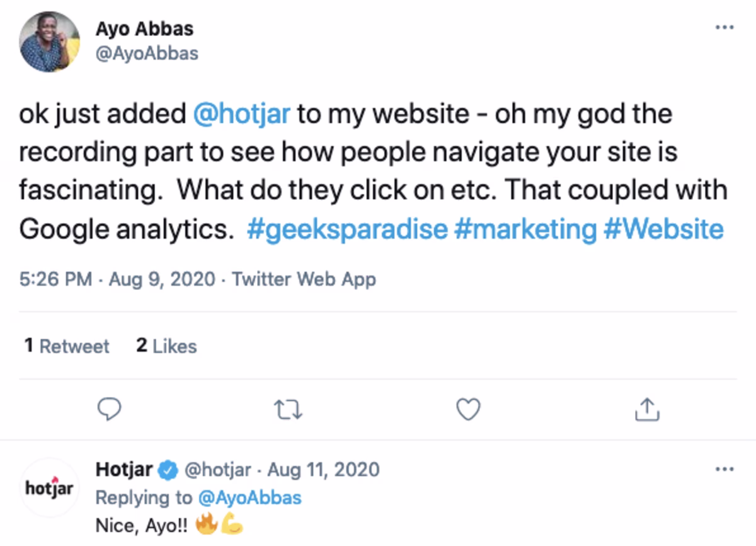The image size is (756, 546).
Task: Click Hotjar's Aug 11, 2020 reply timestamp
Action: pos(323,469)
